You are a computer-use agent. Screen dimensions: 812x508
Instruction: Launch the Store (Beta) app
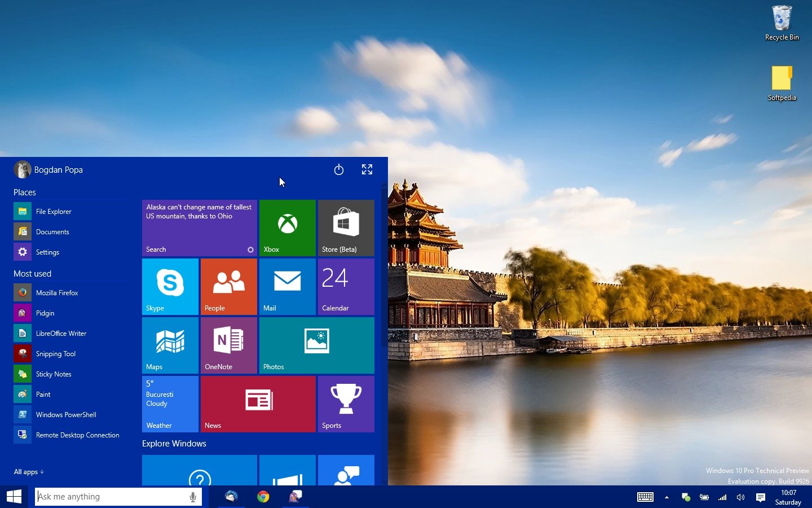(346, 227)
